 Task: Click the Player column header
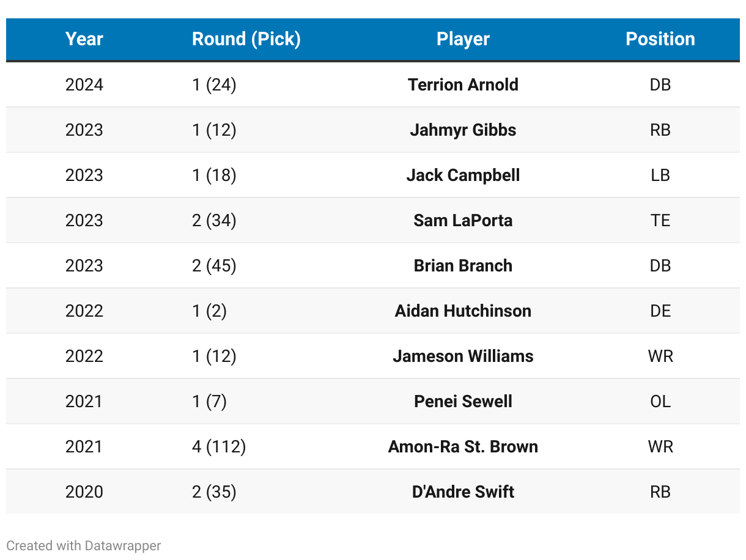[x=463, y=39]
